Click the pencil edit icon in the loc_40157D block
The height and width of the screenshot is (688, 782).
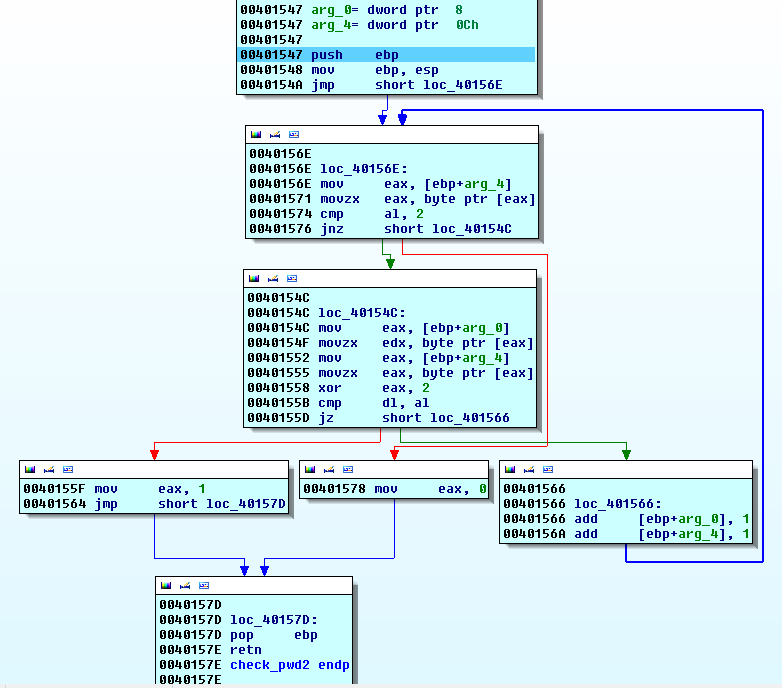point(185,586)
